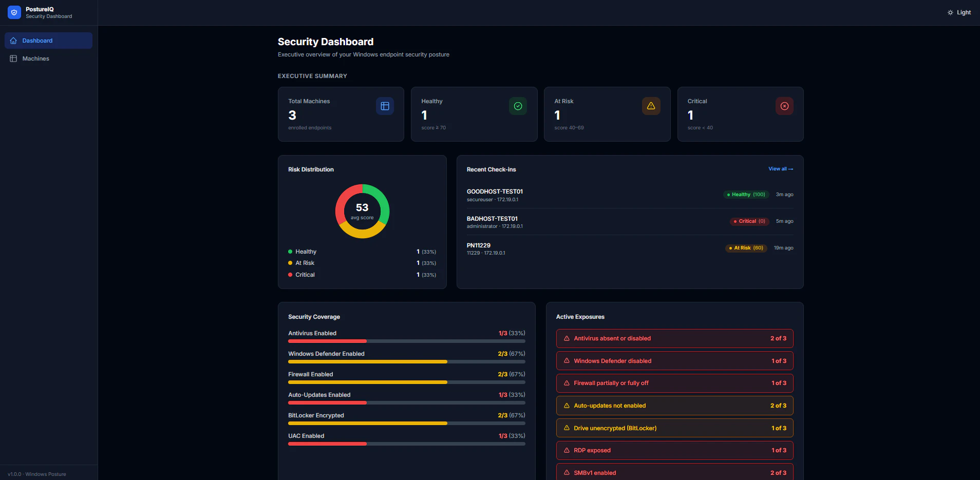Viewport: 980px width, 480px height.
Task: Open the Machines navigation item
Action: [48, 59]
